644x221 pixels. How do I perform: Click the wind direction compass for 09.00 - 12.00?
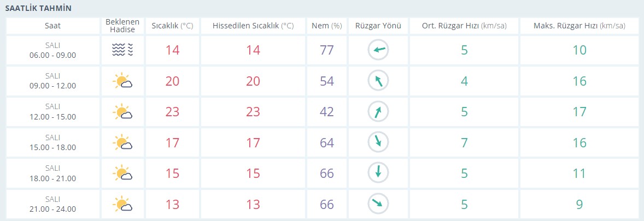[x=378, y=81]
